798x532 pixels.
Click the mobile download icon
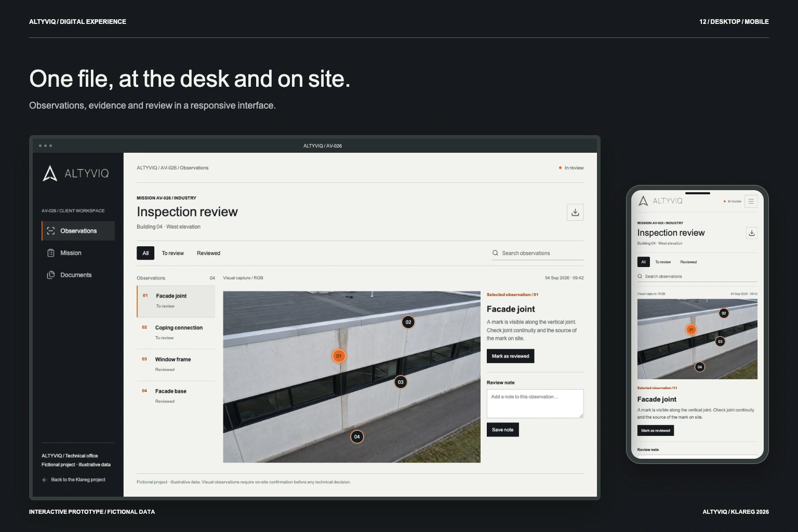[x=751, y=233]
